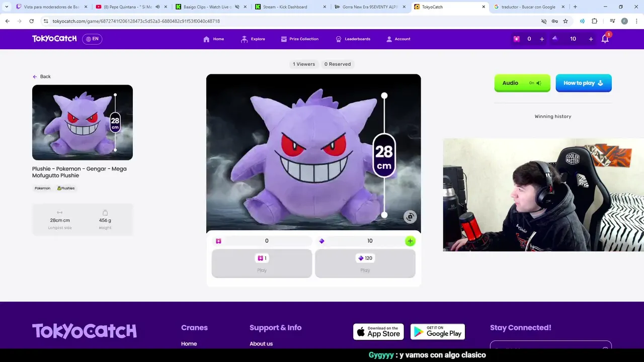Image resolution: width=644 pixels, height=362 pixels.
Task: Click the 456 g weight value
Action: (105, 220)
